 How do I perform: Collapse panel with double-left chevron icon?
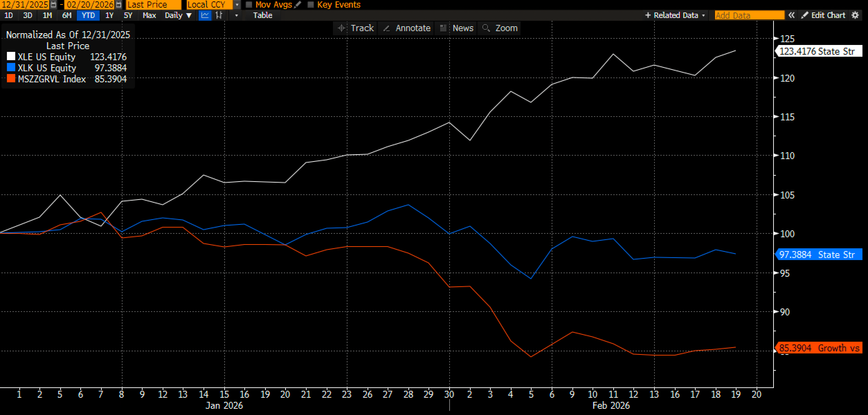(791, 15)
